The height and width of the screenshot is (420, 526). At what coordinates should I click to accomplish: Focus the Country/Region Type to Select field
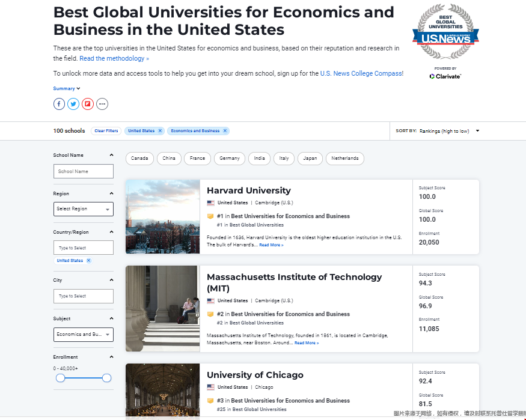coord(84,248)
